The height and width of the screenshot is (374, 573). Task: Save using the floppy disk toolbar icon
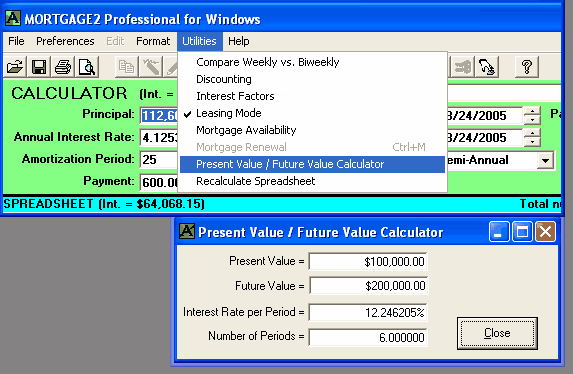pyautogui.click(x=39, y=67)
